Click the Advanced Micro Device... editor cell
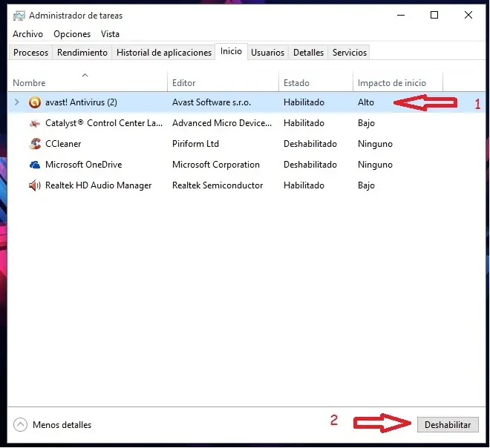The width and height of the screenshot is (490, 448). pos(222,123)
